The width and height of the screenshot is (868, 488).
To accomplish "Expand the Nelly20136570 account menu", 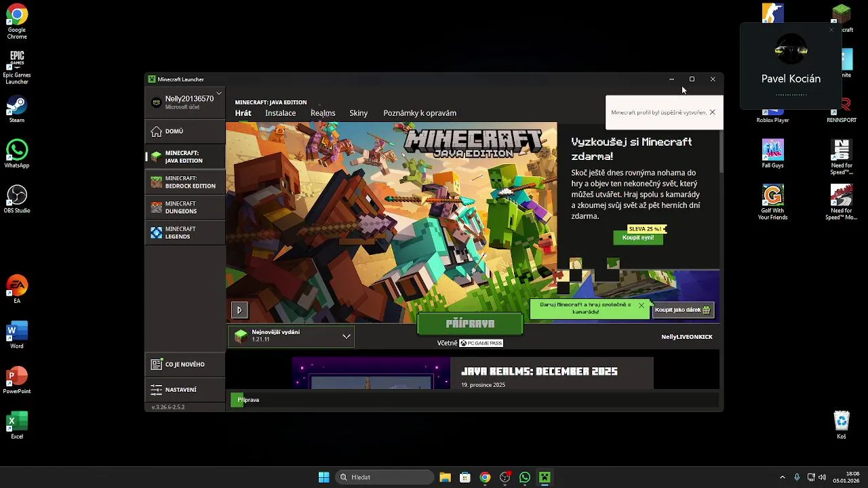I will 185,102.
